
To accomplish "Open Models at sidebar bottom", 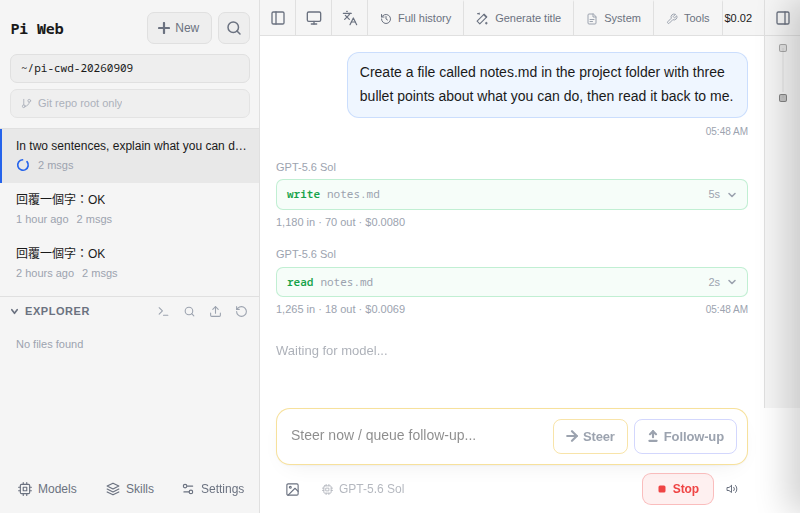I will 47,489.
